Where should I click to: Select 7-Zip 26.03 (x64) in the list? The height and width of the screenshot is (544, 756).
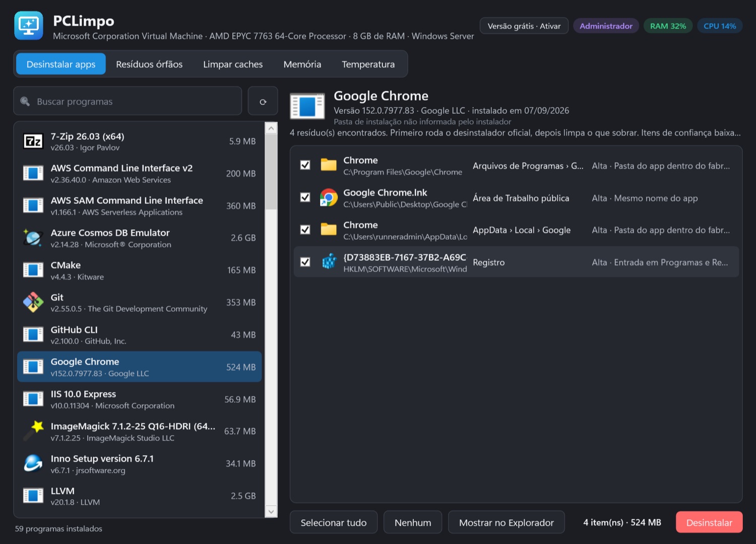(140, 141)
